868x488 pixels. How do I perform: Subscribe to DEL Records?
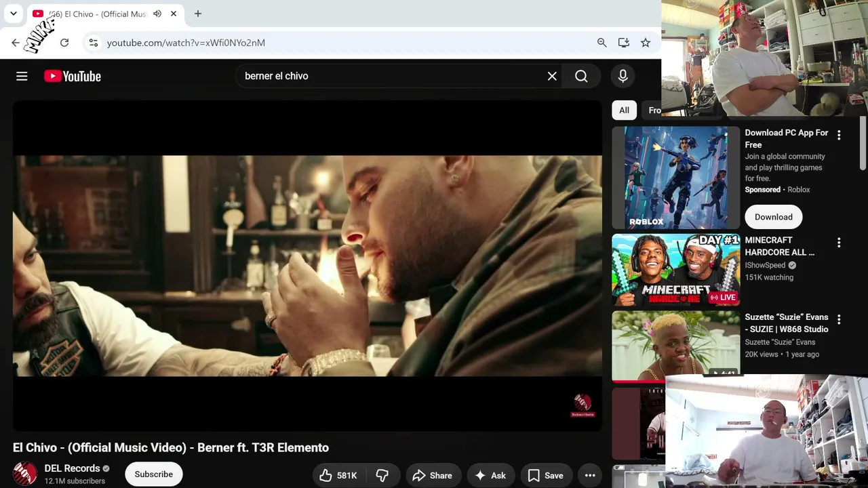pyautogui.click(x=154, y=474)
